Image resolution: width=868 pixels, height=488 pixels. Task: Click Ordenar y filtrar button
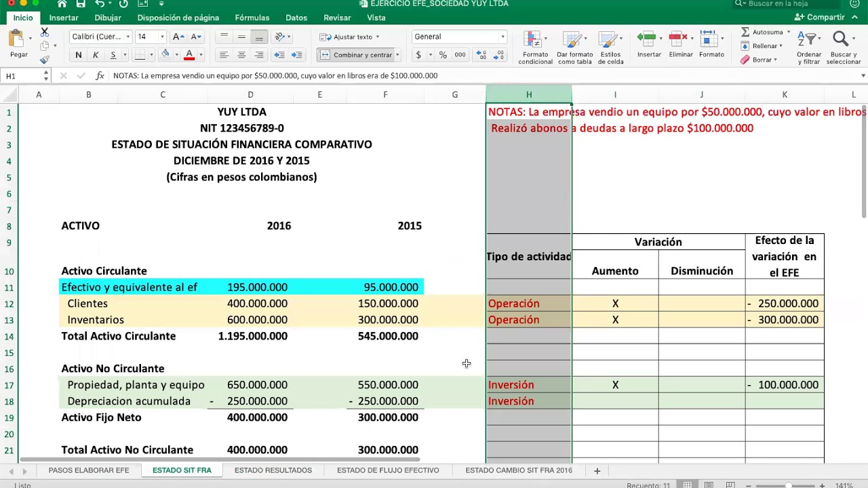pos(809,47)
